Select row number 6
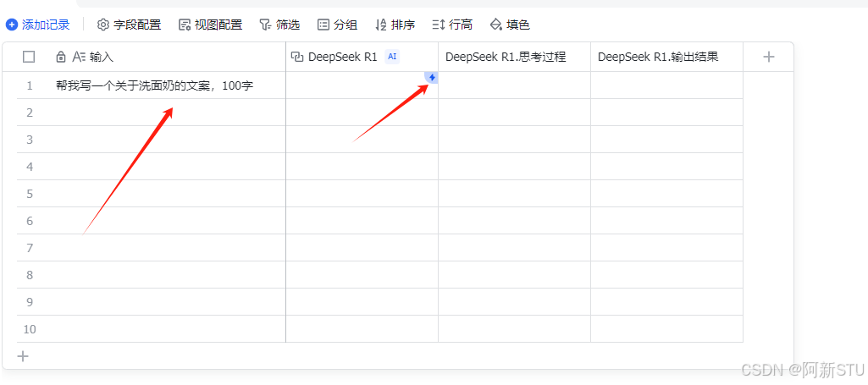Screen dimensions: 868x385 (30, 221)
